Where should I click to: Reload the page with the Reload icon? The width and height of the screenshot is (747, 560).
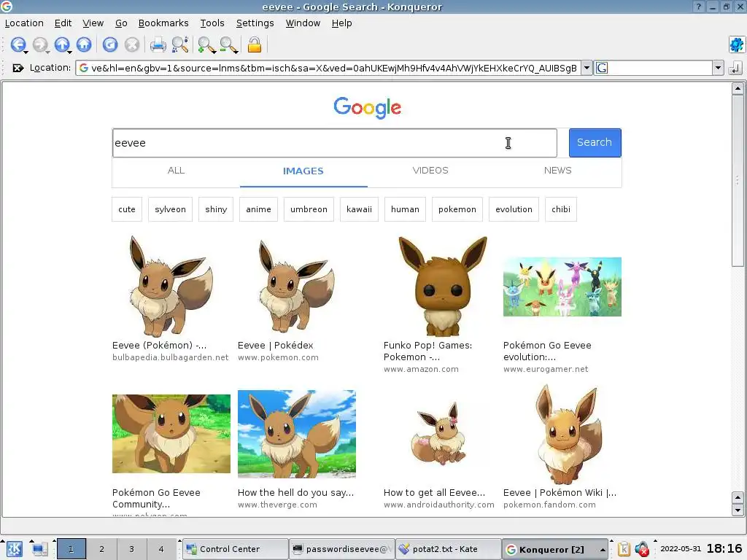(110, 44)
